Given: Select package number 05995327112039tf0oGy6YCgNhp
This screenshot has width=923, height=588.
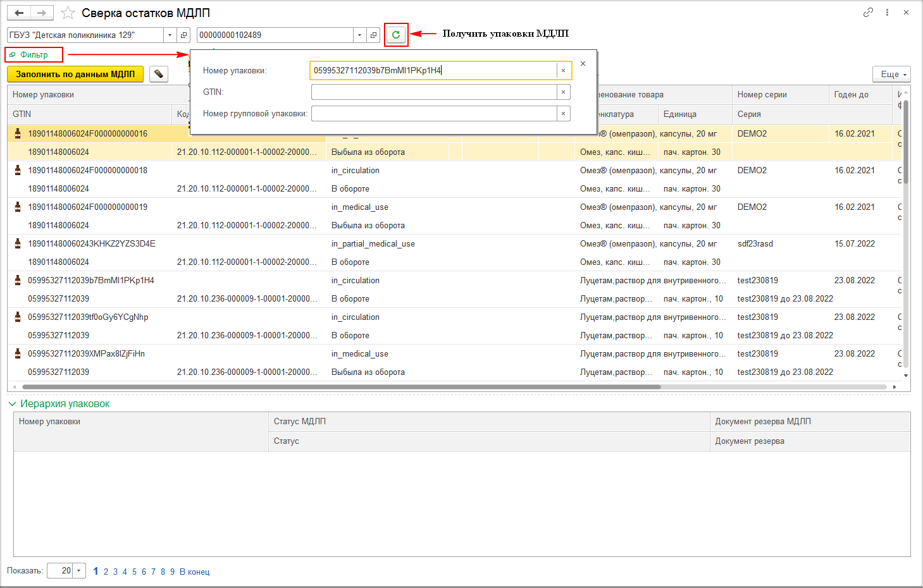Looking at the screenshot, I should pyautogui.click(x=88, y=317).
